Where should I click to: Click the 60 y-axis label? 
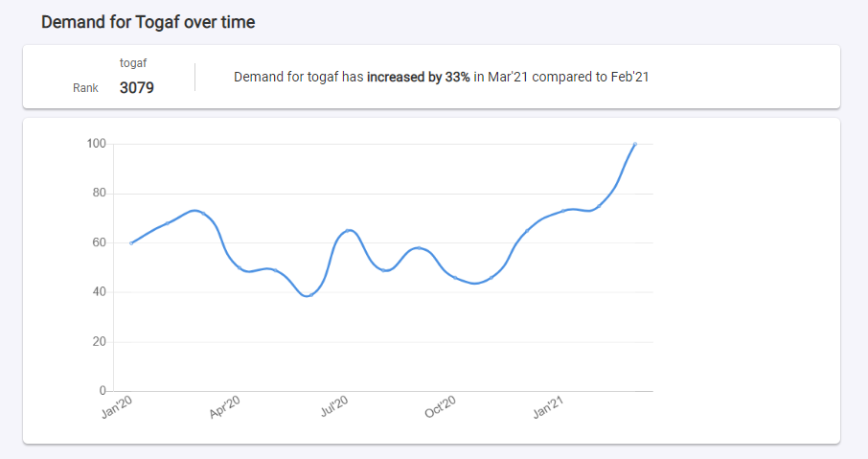pos(99,243)
